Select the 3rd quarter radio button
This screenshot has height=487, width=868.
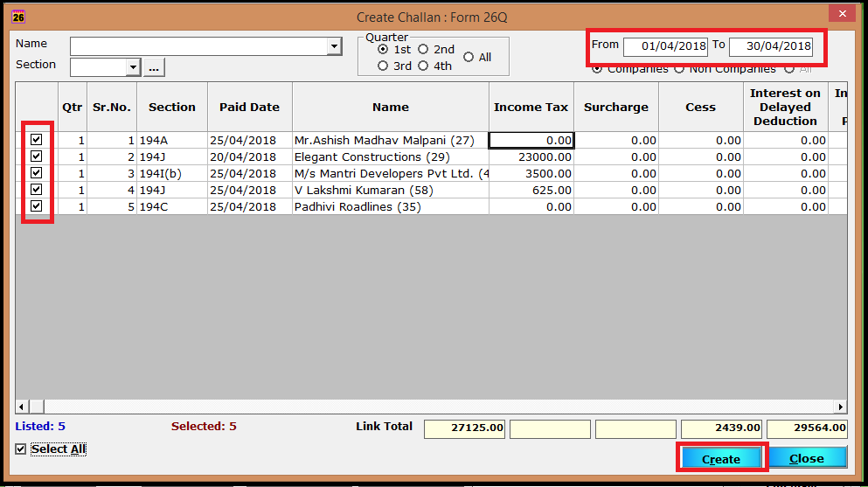(383, 66)
